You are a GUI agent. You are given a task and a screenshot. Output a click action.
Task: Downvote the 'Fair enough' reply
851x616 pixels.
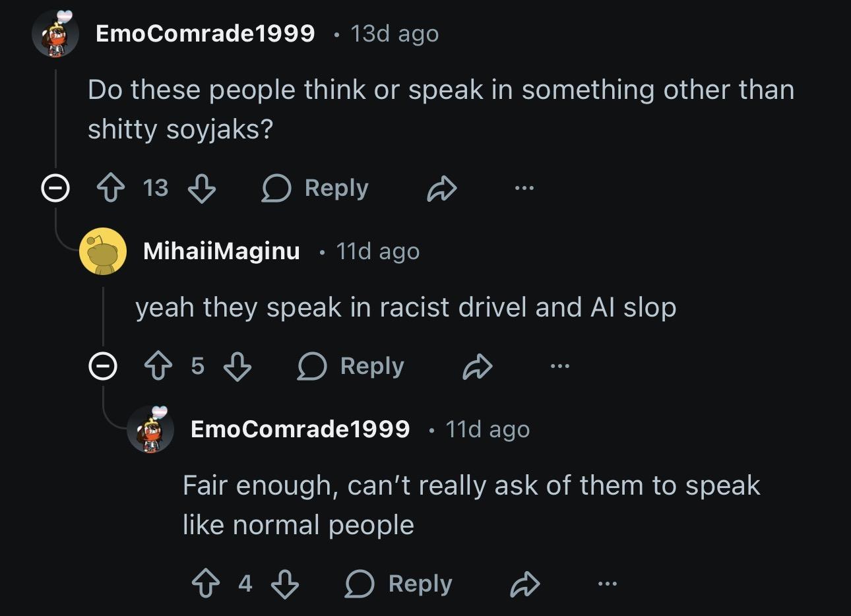coord(285,584)
